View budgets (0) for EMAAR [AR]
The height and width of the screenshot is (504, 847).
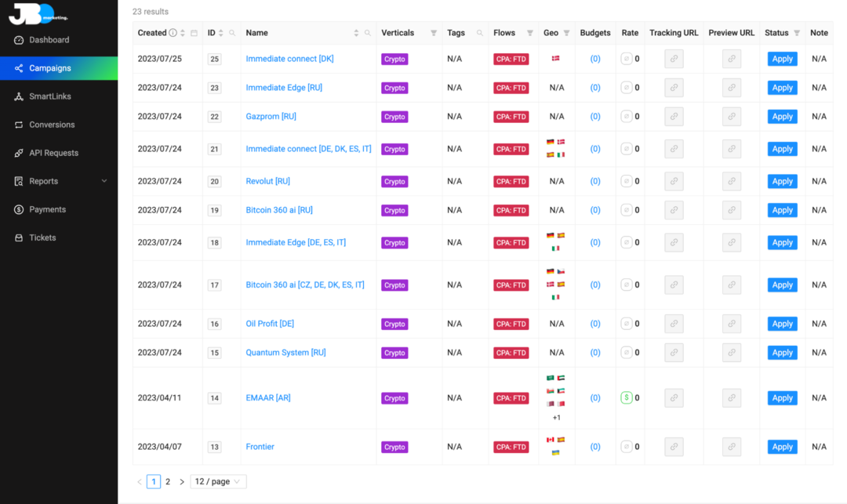coord(595,398)
